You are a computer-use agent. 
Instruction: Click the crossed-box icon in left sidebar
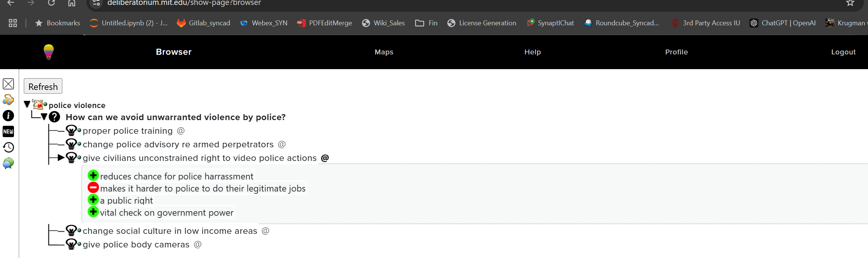(x=8, y=84)
